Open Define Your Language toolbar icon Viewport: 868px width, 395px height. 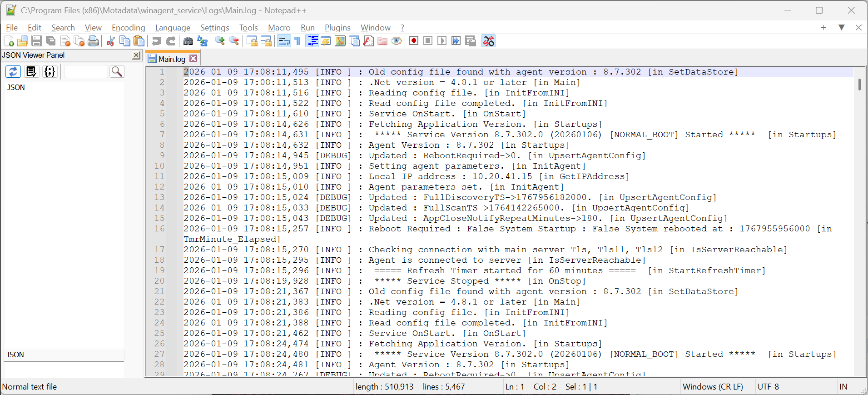point(326,41)
